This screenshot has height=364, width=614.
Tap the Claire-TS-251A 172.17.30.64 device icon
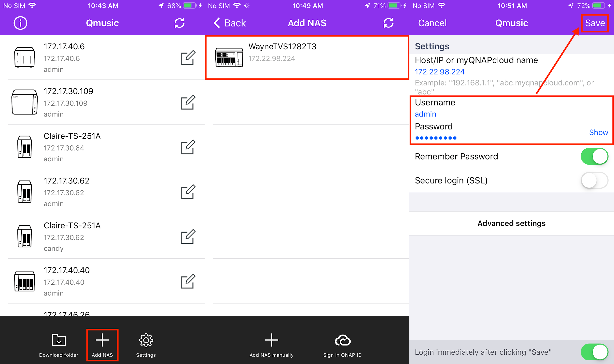click(x=25, y=147)
